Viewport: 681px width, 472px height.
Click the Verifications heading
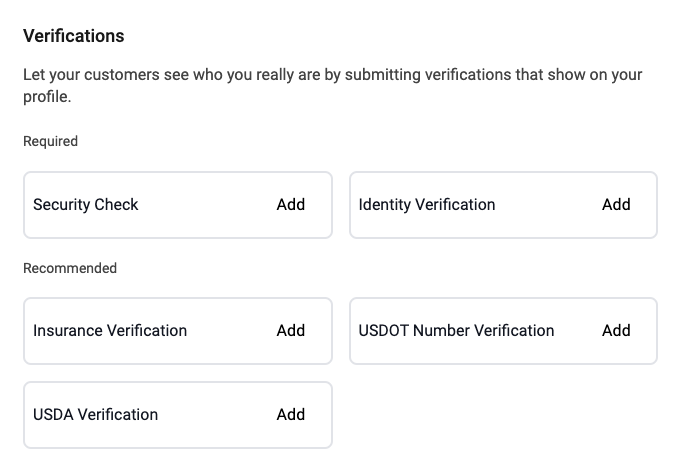click(73, 36)
